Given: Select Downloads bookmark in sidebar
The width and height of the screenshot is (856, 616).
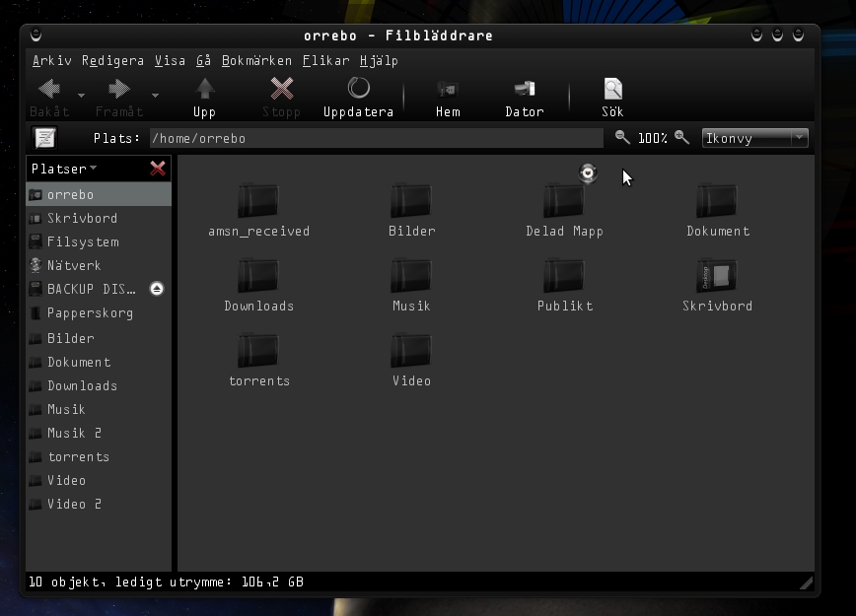Looking at the screenshot, I should [x=99, y=385].
